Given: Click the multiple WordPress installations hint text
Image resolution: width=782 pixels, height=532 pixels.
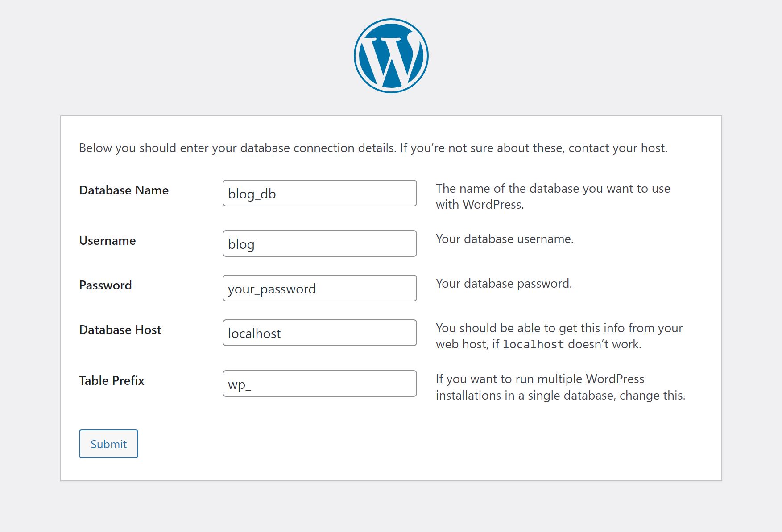Looking at the screenshot, I should (x=561, y=387).
